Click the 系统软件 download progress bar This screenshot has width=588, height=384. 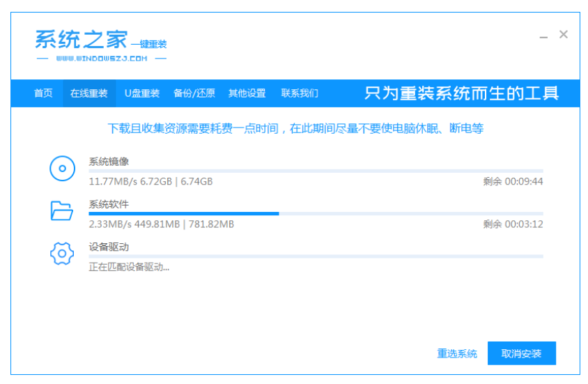point(316,213)
